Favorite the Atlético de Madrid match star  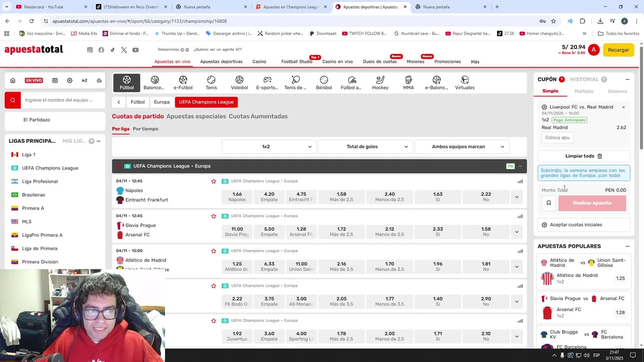tap(214, 251)
